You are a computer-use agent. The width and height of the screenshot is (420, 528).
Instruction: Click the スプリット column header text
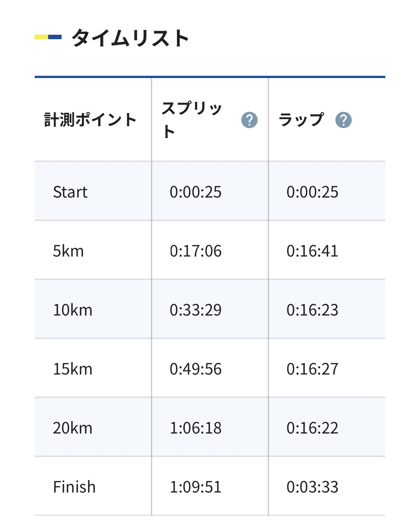tap(192, 120)
